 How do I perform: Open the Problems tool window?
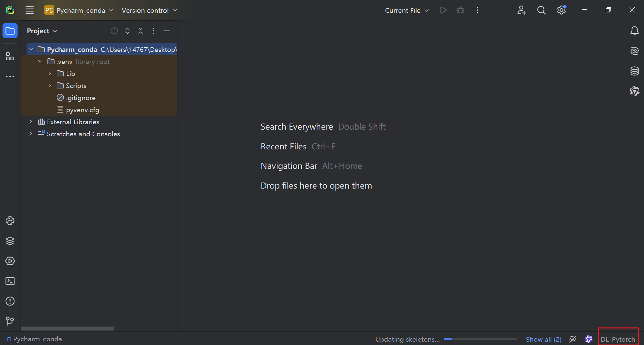coord(10,301)
